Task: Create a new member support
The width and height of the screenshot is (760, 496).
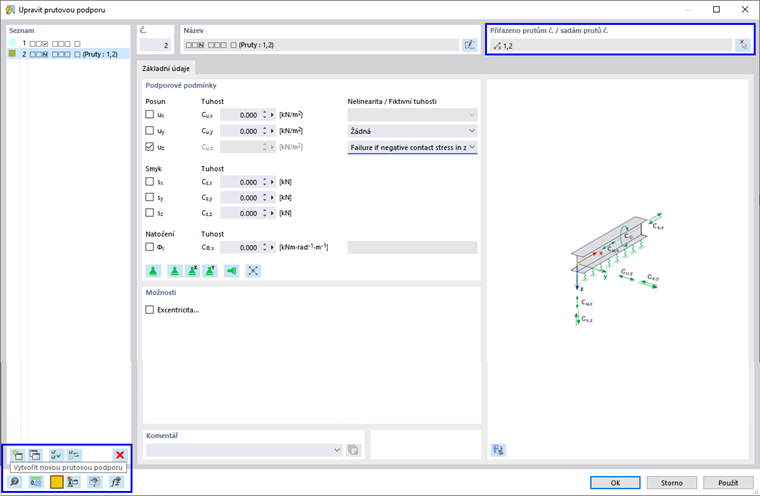Action: point(17,455)
